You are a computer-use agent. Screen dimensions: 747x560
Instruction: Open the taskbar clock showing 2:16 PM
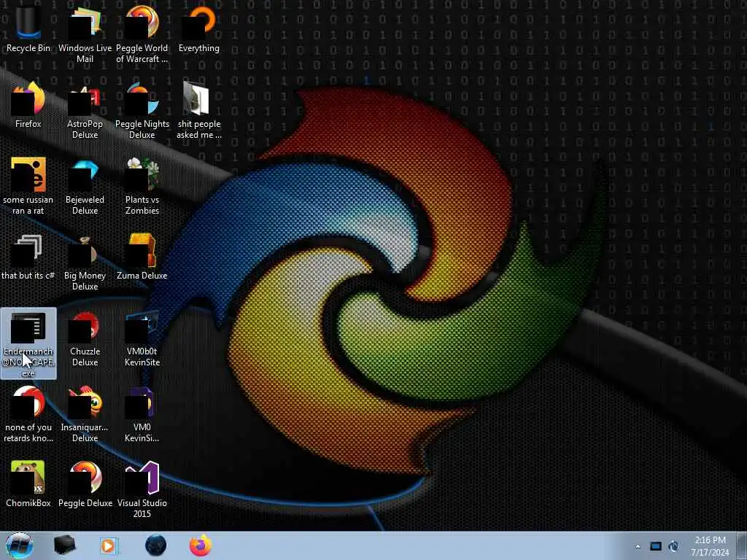tap(710, 546)
